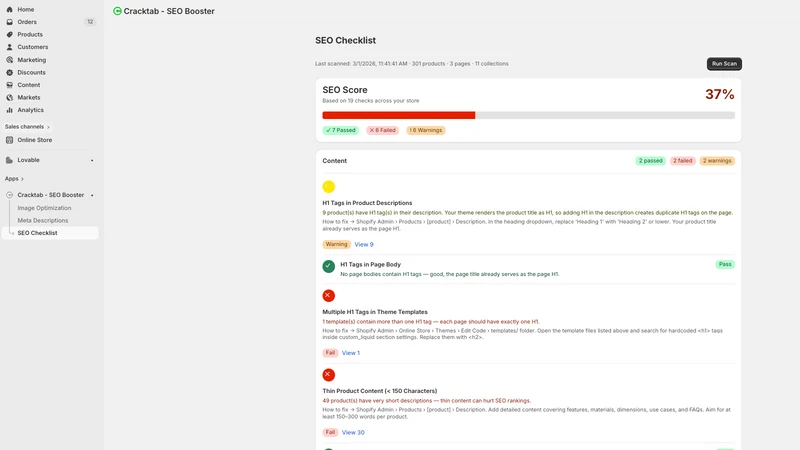Click View 9 link for H1 product descriptions
This screenshot has height=450, width=800.
pos(364,244)
